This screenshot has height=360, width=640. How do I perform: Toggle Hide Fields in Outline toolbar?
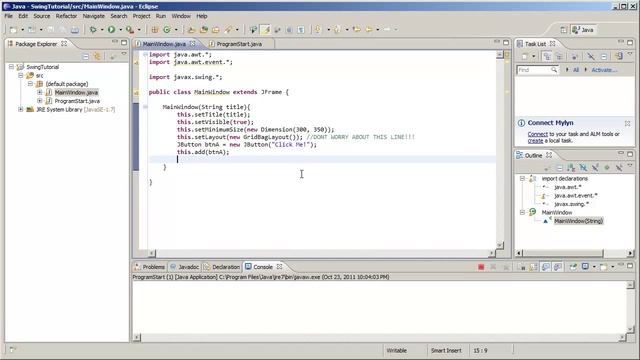point(583,168)
